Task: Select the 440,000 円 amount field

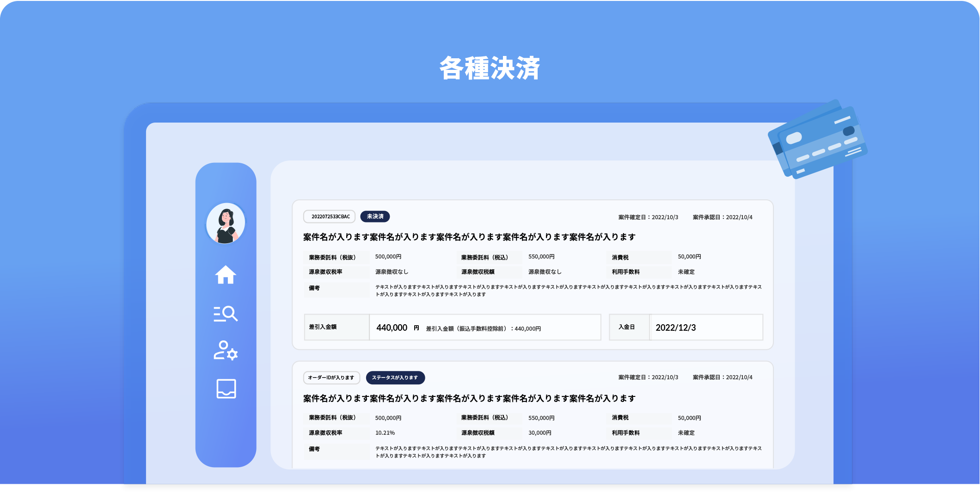Action: click(453, 327)
